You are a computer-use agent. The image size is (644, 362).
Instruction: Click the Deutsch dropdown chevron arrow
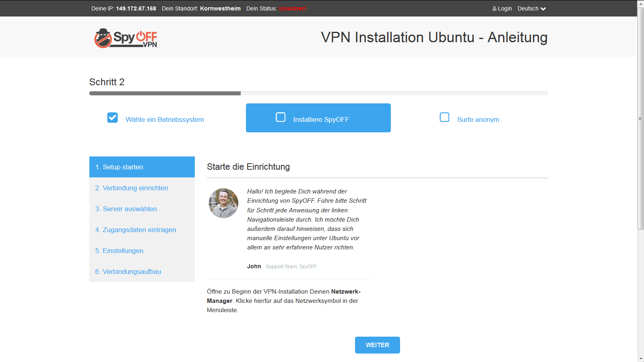coord(543,9)
